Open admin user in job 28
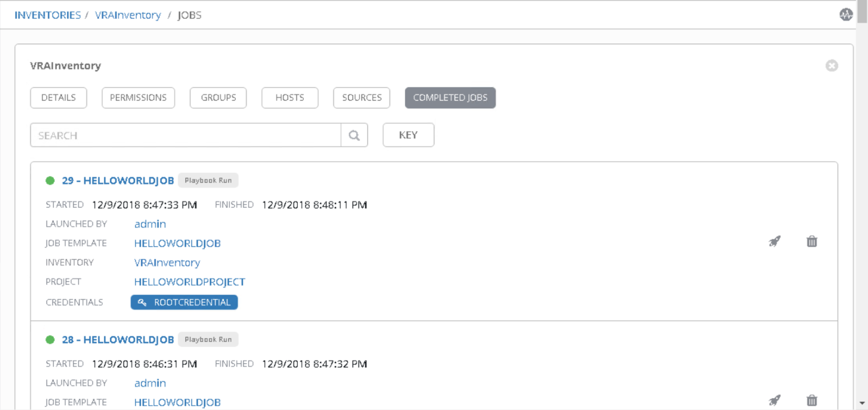This screenshot has height=410, width=868. point(150,383)
